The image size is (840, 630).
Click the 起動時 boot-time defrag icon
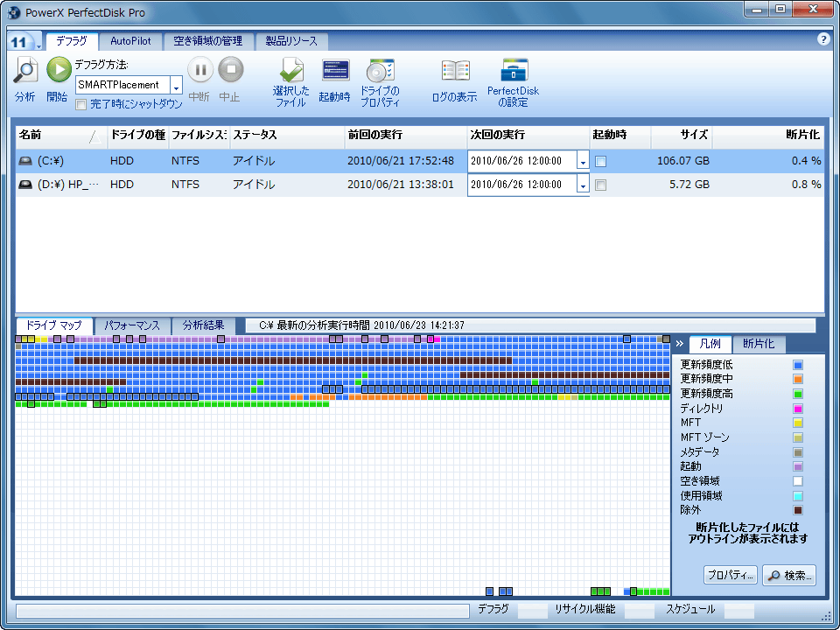point(335,70)
